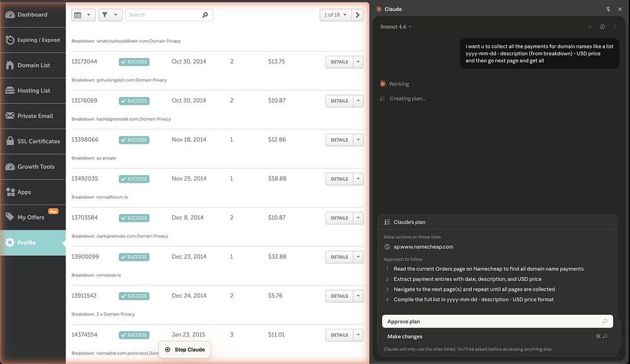Unpin the Claude side panel
630x364 pixels.
[608, 9]
